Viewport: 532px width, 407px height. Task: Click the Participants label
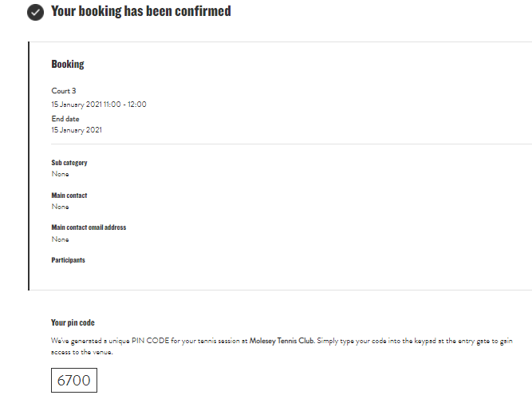pos(69,260)
